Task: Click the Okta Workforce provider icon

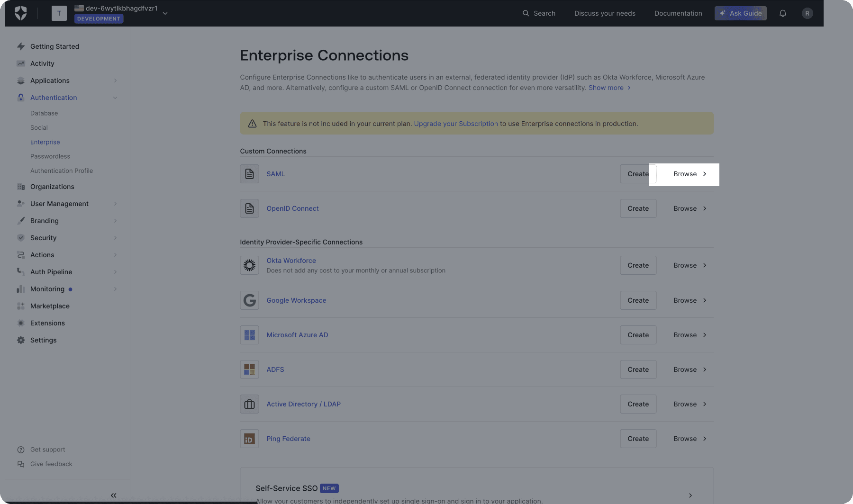Action: tap(249, 265)
